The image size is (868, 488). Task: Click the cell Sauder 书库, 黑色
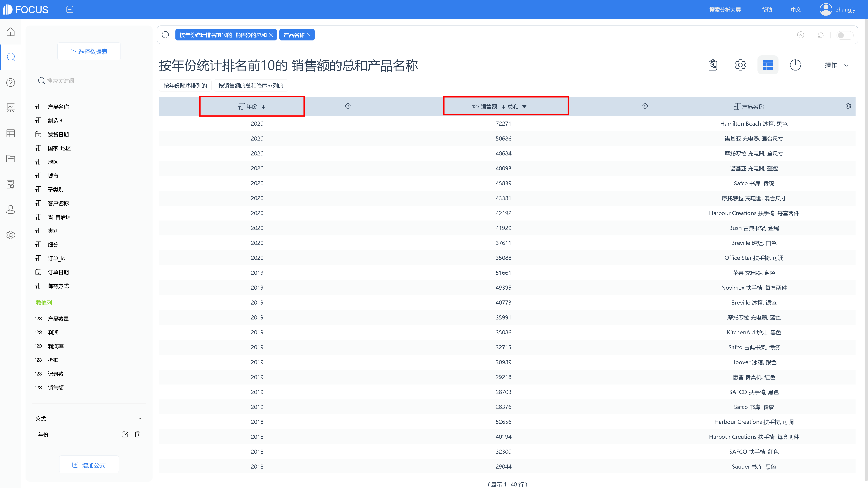coord(754,467)
